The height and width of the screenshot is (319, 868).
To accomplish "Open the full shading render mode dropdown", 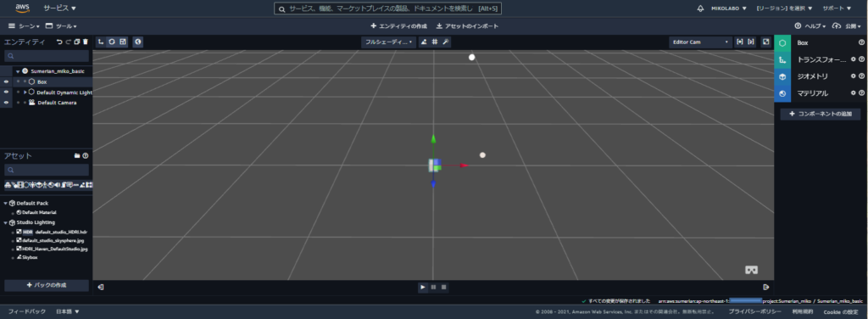I will 388,42.
